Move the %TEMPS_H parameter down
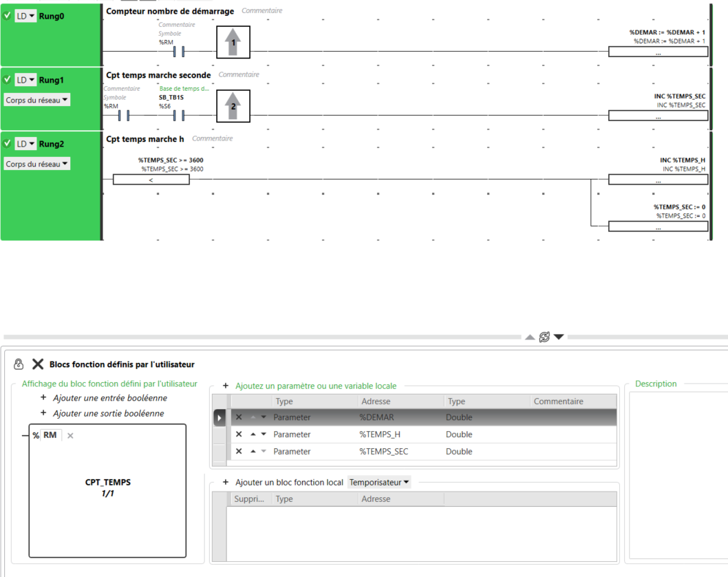Image resolution: width=728 pixels, height=577 pixels. (x=263, y=434)
